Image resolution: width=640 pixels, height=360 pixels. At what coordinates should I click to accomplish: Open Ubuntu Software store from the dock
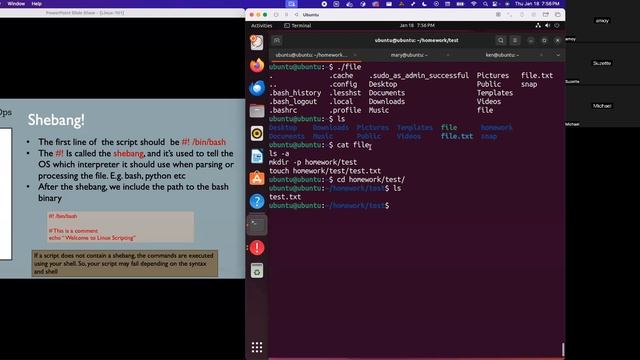[257, 179]
